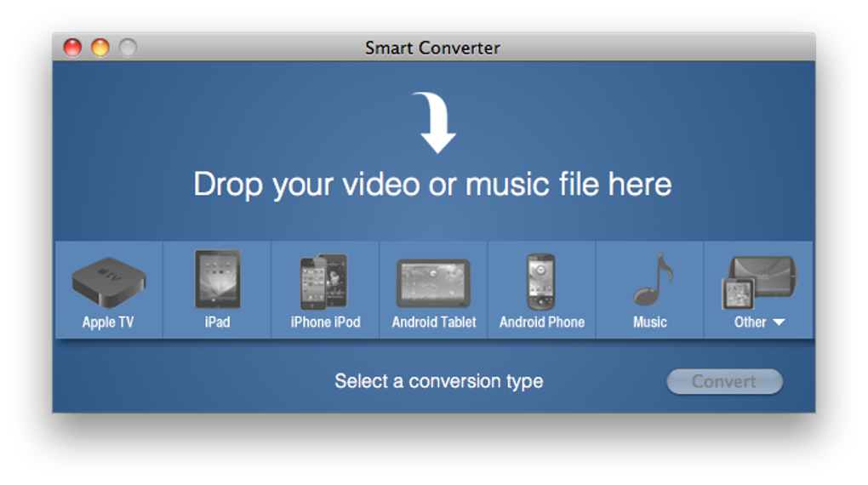Choose the iPad device preset
This screenshot has height=485, width=868.
point(217,290)
